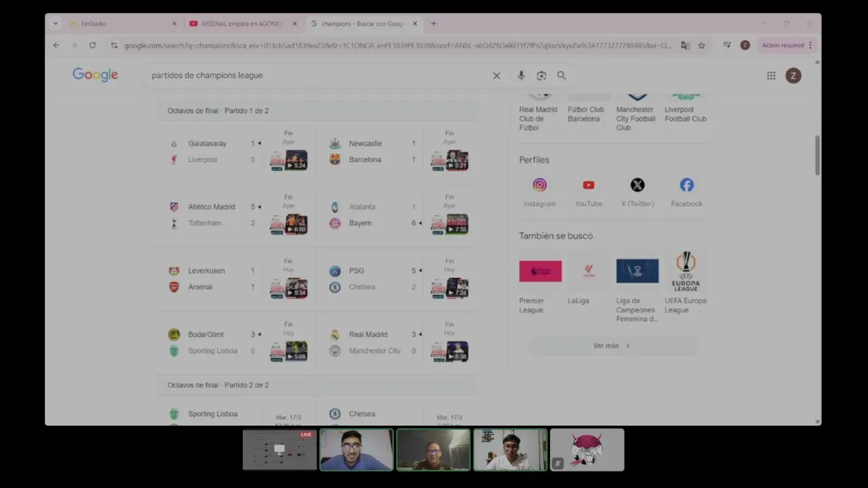Open a new browser tab

click(433, 24)
